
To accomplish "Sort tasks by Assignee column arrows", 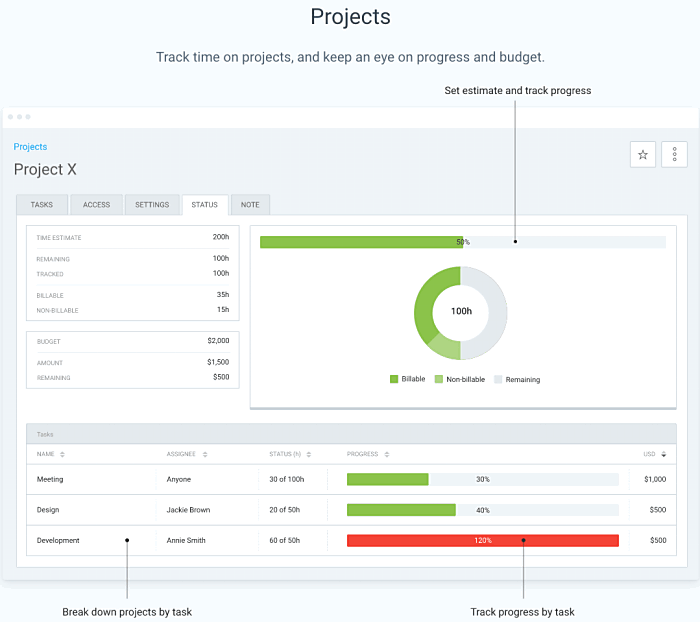I will click(205, 454).
